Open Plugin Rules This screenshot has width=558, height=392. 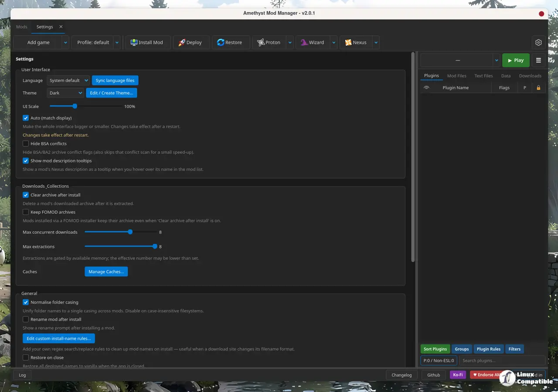coord(488,349)
